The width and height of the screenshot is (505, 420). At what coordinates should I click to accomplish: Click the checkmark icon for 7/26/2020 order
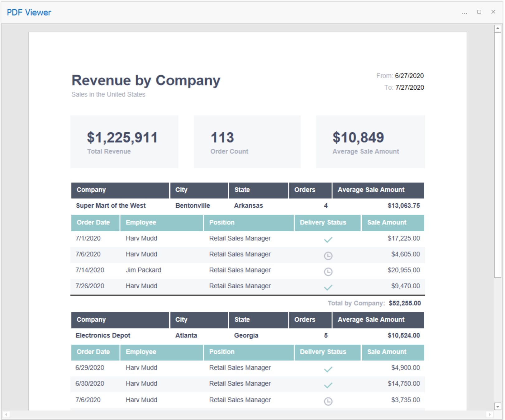click(328, 287)
